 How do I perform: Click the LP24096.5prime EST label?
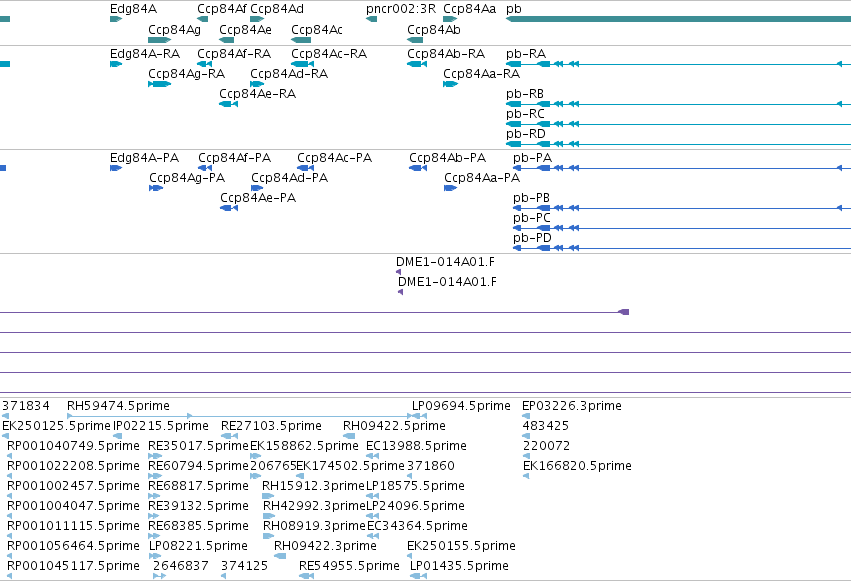click(x=415, y=507)
